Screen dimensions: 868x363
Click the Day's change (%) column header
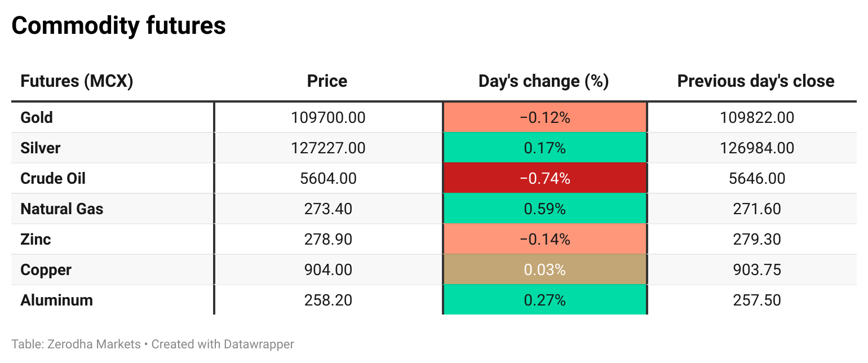[x=543, y=81]
